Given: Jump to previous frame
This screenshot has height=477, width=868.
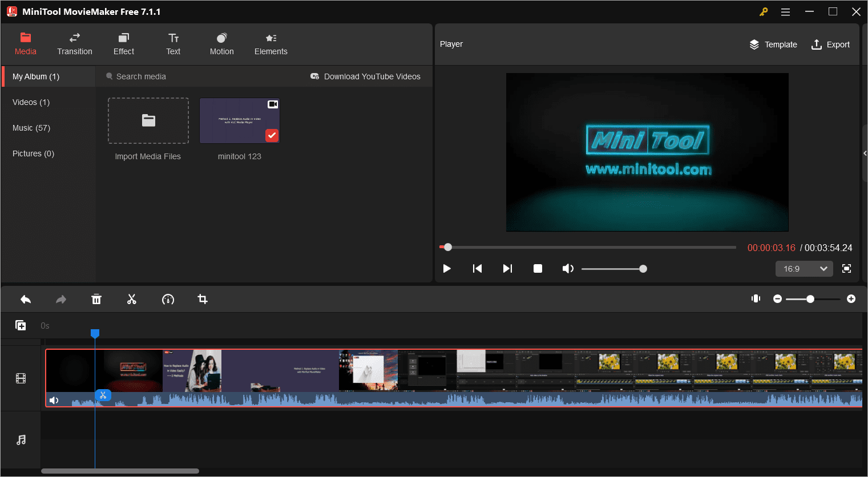Looking at the screenshot, I should pyautogui.click(x=478, y=269).
